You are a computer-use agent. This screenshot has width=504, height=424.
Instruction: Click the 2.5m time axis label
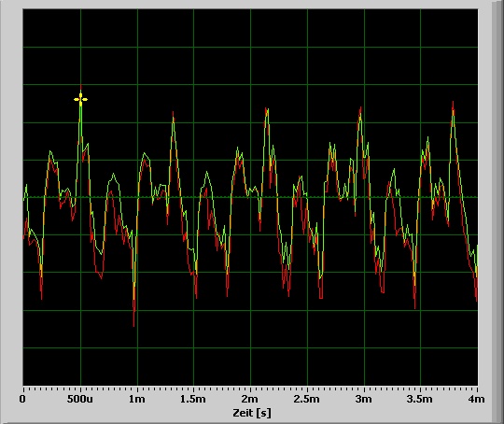coord(306,399)
